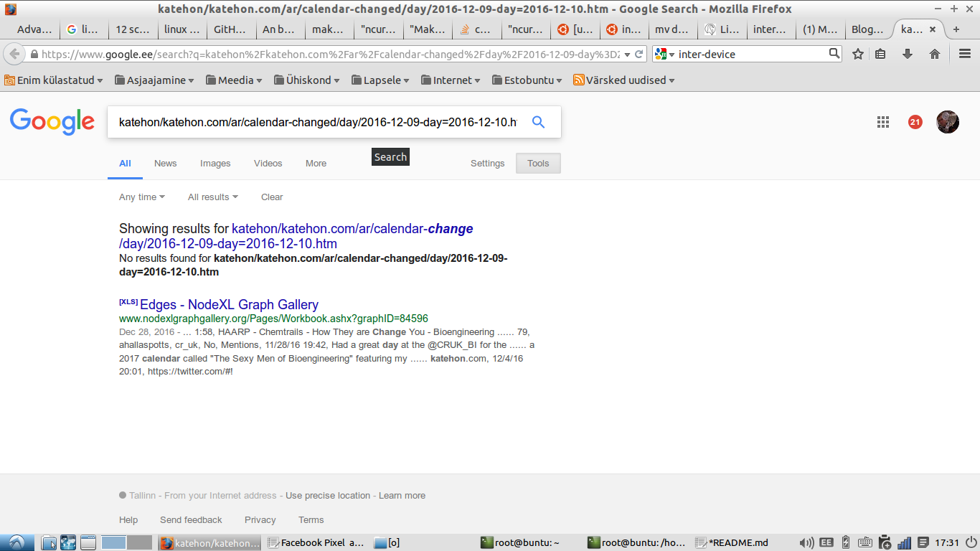Switch to the Images results tab
980x551 pixels.
pos(215,164)
